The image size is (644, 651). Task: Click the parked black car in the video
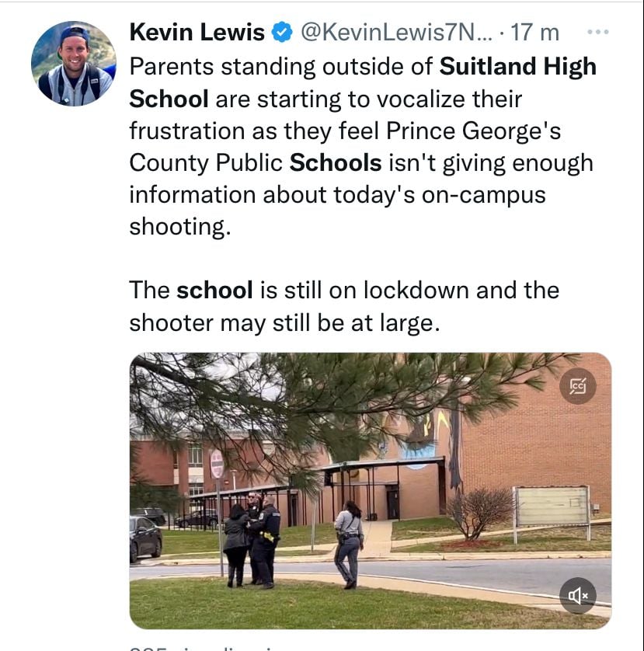click(x=145, y=539)
